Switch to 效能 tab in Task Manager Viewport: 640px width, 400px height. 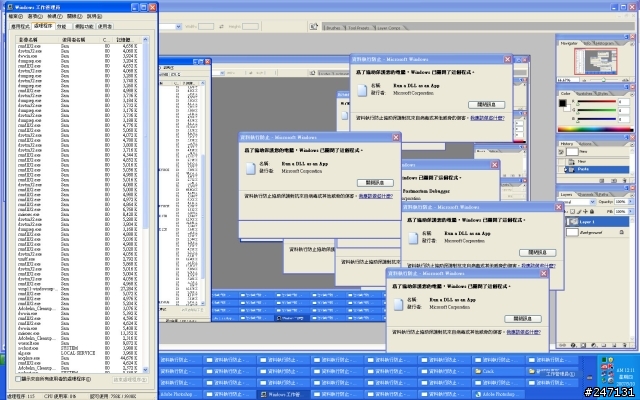pyautogui.click(x=62, y=26)
